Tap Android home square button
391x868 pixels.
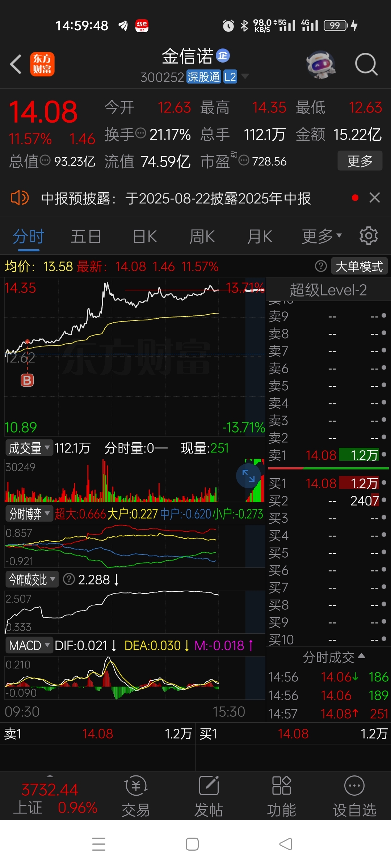[192, 844]
